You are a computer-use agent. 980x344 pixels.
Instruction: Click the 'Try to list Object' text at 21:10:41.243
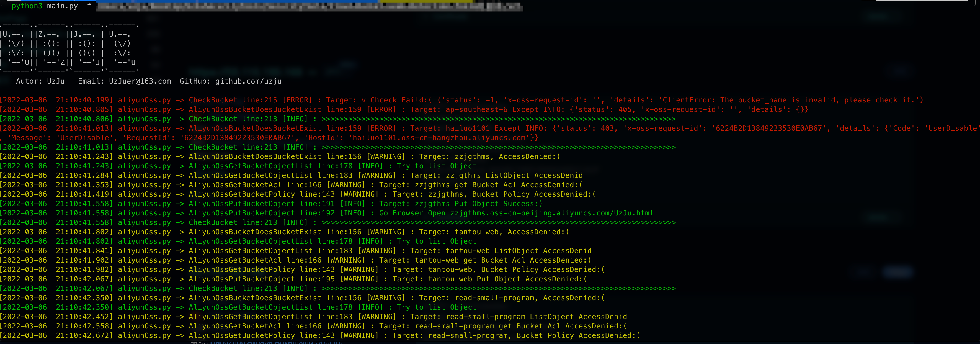coord(436,166)
